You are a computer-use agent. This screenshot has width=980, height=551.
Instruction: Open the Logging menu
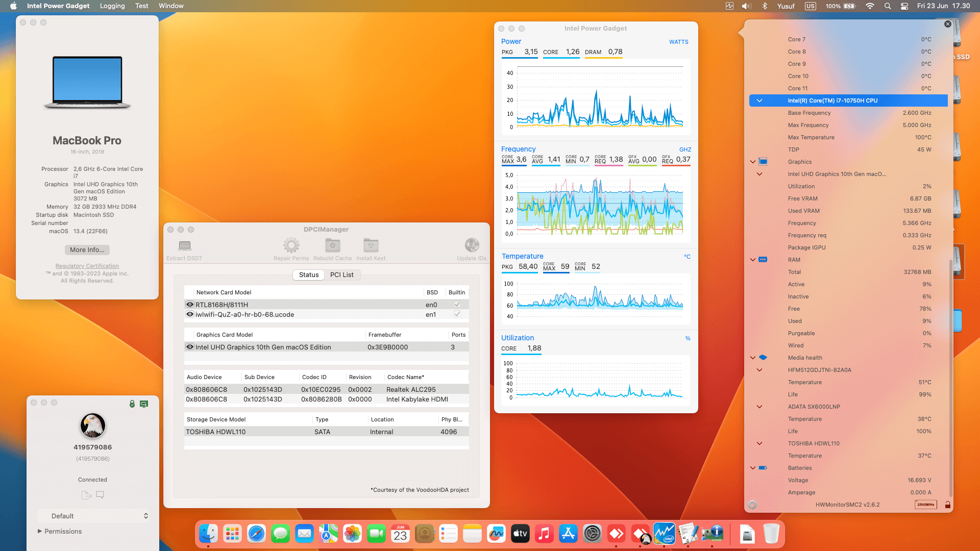coord(112,6)
